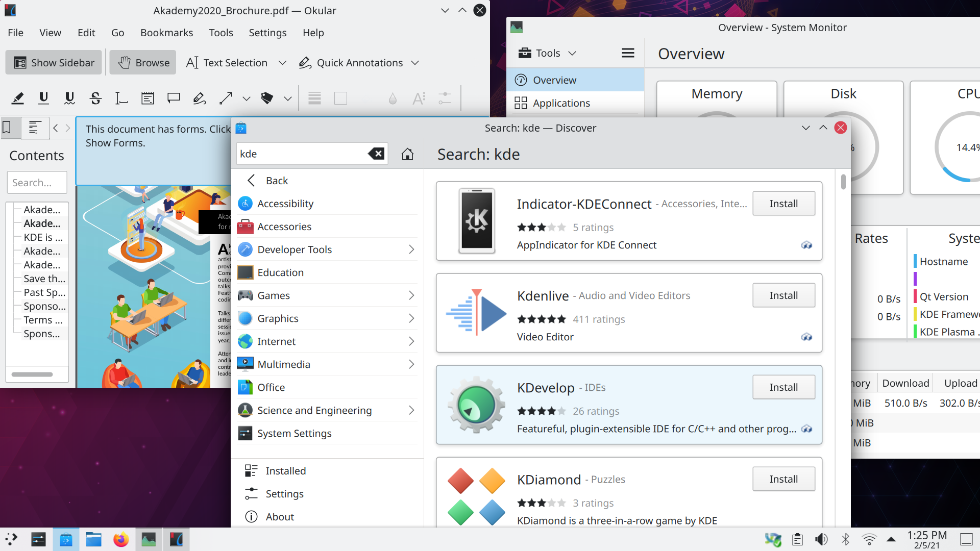The width and height of the screenshot is (980, 551).
Task: Open the Kdenlive app icon in results
Action: click(x=476, y=313)
